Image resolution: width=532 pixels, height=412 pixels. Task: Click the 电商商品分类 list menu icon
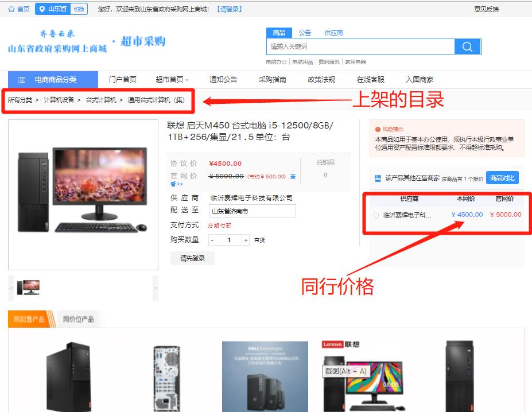tap(21, 80)
